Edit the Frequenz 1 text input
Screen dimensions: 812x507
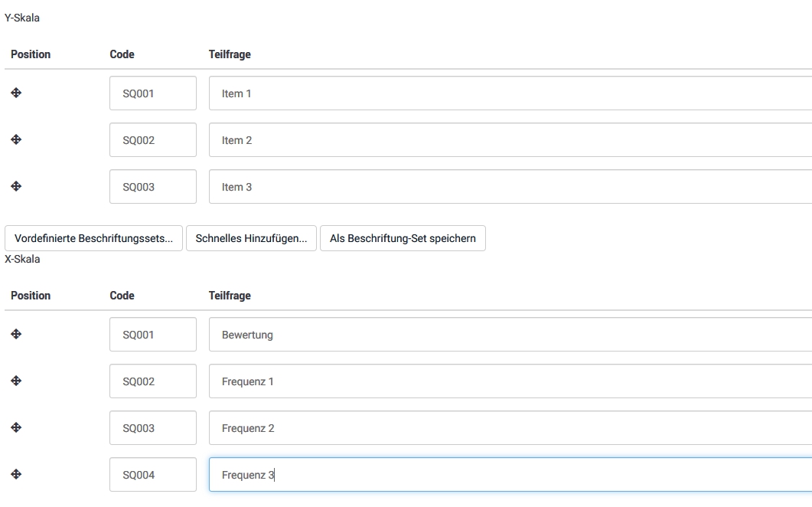coord(510,381)
